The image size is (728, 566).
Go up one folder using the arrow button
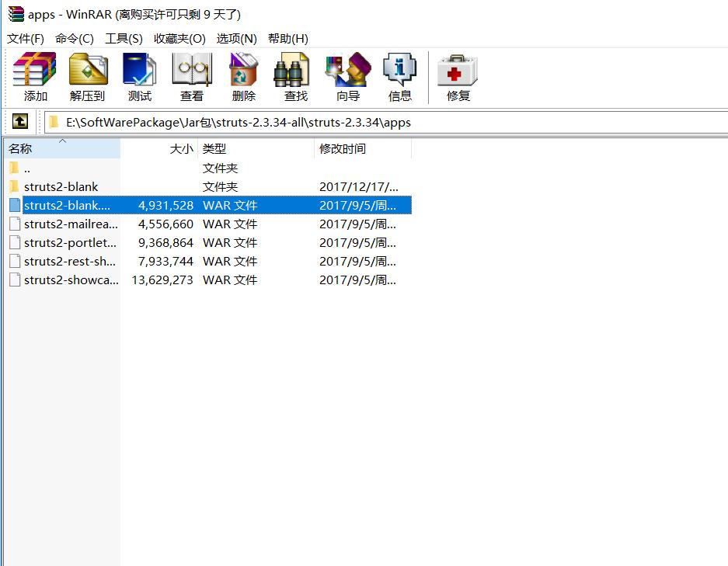tap(20, 122)
